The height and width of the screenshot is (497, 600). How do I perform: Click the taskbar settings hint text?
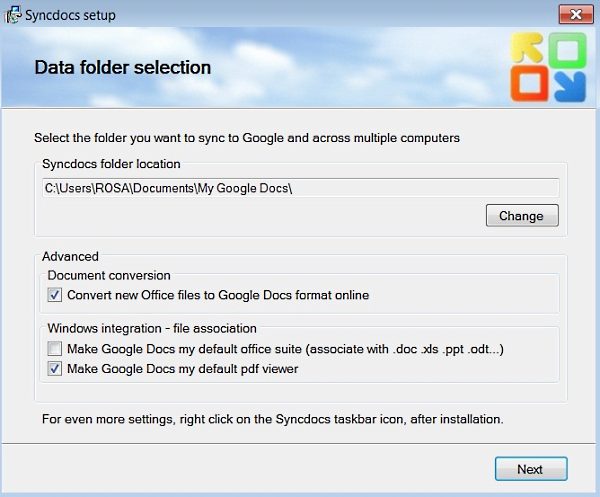(x=272, y=418)
